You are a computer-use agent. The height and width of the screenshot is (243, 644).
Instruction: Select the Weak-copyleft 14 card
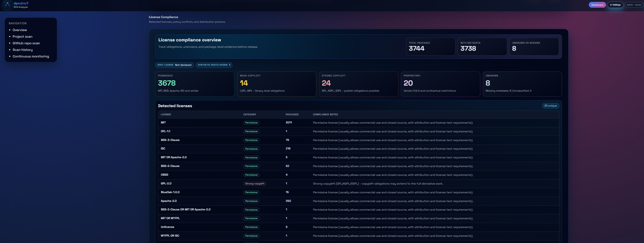(x=276, y=84)
